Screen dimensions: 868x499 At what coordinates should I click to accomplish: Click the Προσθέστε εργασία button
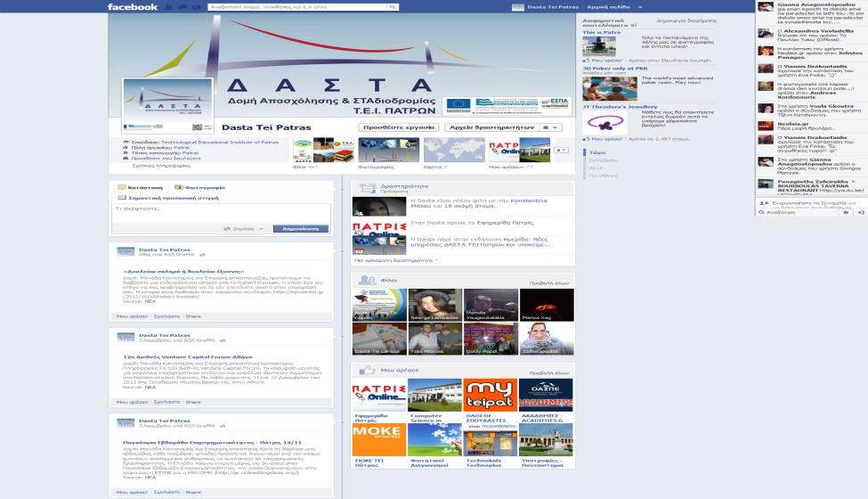coord(399,127)
